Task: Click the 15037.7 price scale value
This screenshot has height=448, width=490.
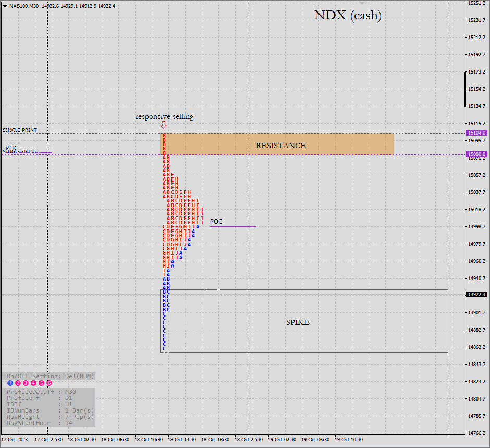Action: click(x=476, y=192)
